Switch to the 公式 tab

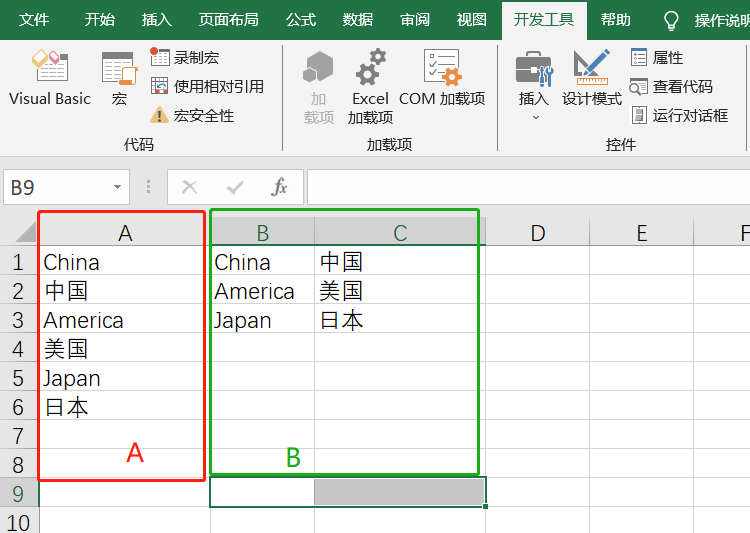pos(301,20)
